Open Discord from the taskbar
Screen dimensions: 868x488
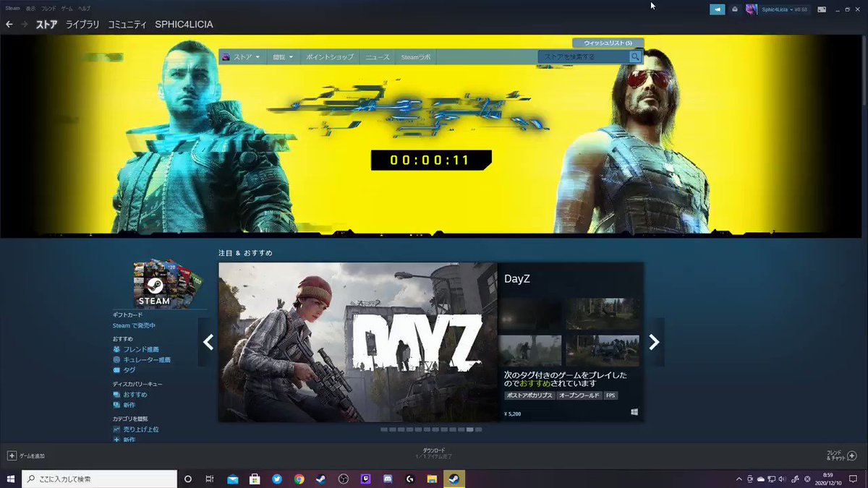[388, 479]
